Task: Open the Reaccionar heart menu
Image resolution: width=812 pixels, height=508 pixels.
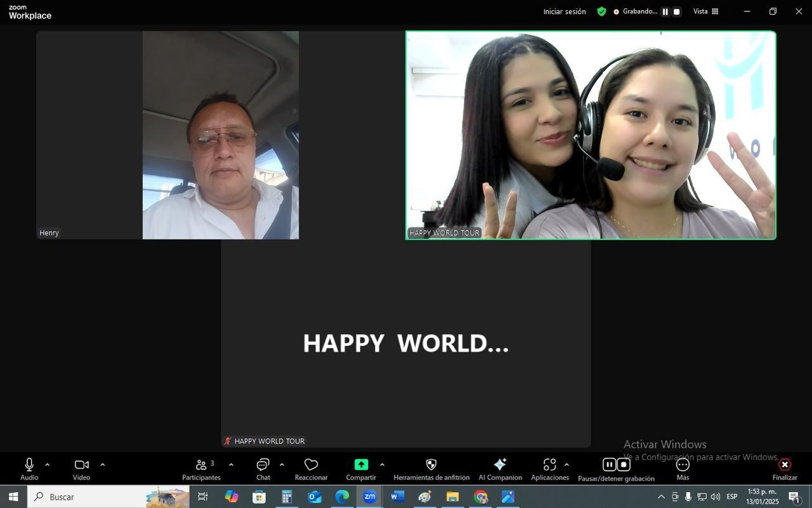Action: click(311, 469)
